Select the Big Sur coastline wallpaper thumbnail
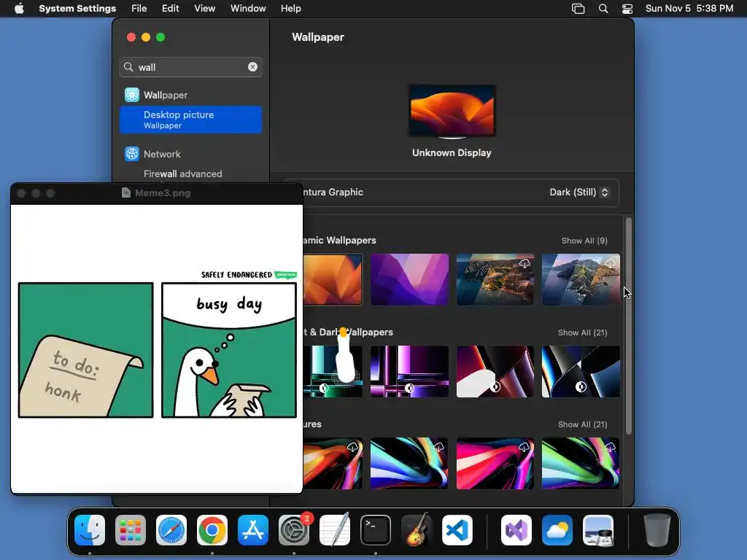This screenshot has height=560, width=747. click(x=495, y=279)
